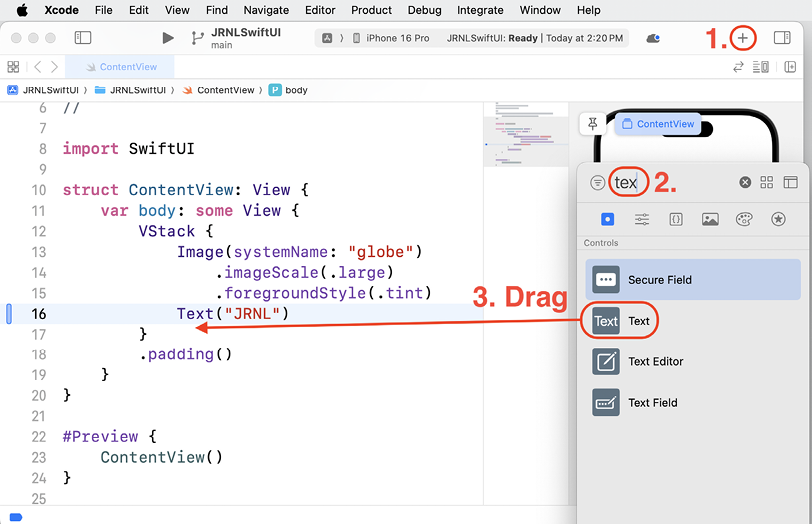Open the main branch selector
Viewport: 812px width, 524px height.
222,45
